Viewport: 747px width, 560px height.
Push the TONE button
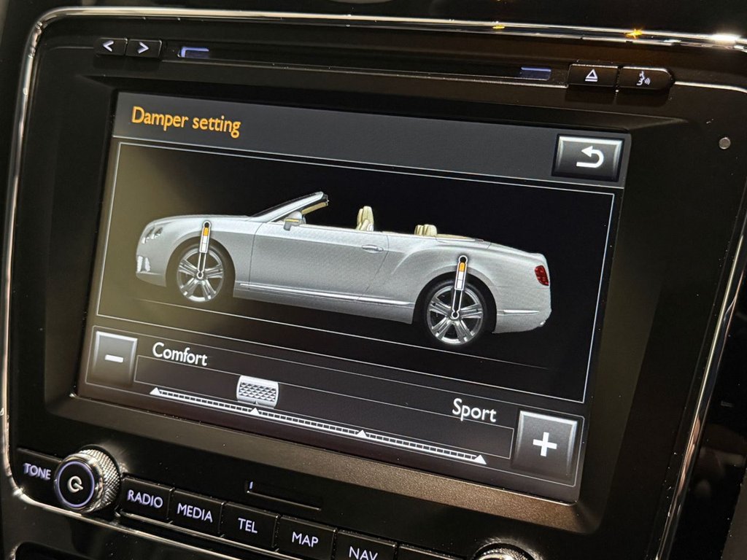tap(37, 472)
